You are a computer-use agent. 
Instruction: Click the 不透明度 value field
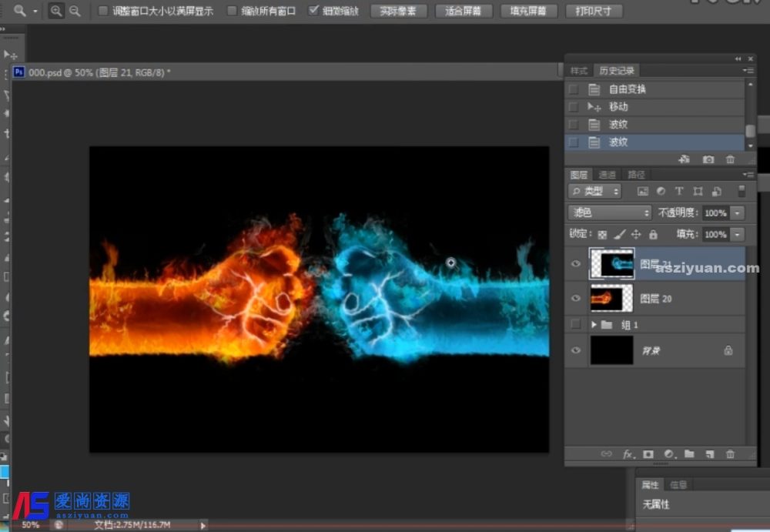click(715, 213)
